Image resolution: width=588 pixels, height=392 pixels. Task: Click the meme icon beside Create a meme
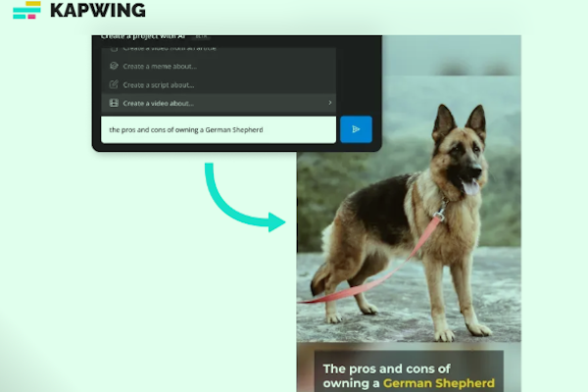[x=115, y=66]
